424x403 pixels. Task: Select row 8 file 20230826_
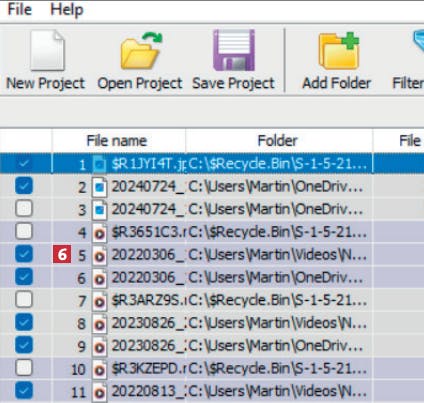tap(212, 323)
